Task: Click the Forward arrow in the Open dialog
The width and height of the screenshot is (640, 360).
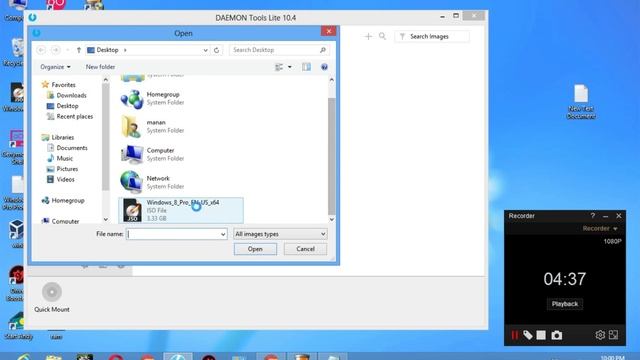Action: (56, 50)
